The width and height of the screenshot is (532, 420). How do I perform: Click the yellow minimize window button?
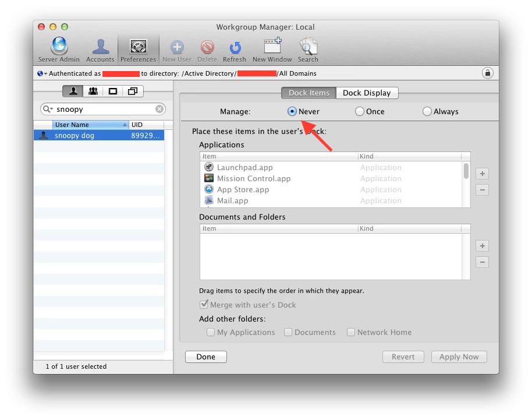(x=53, y=27)
